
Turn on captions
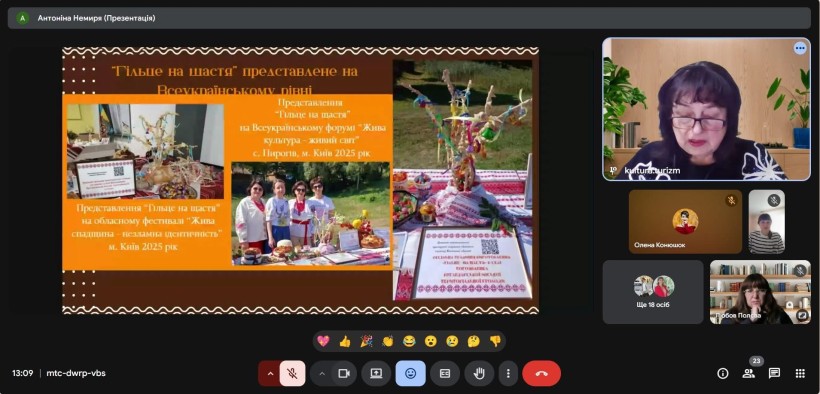[445, 374]
